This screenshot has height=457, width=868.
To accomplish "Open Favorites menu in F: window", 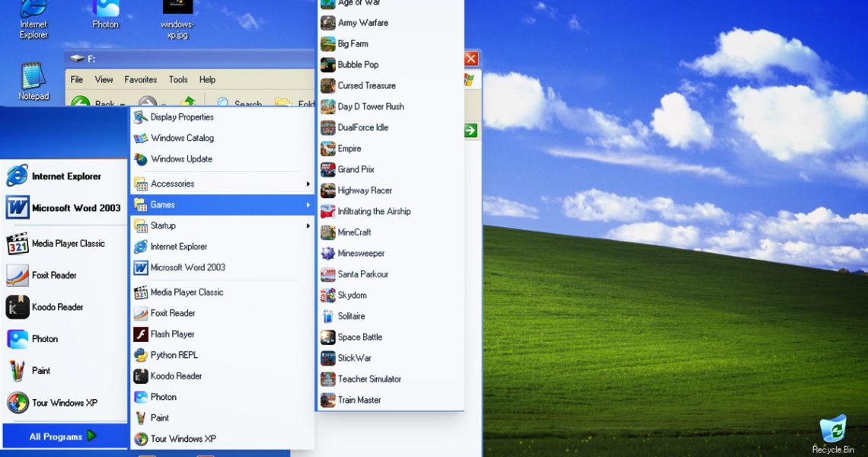I will 141,80.
